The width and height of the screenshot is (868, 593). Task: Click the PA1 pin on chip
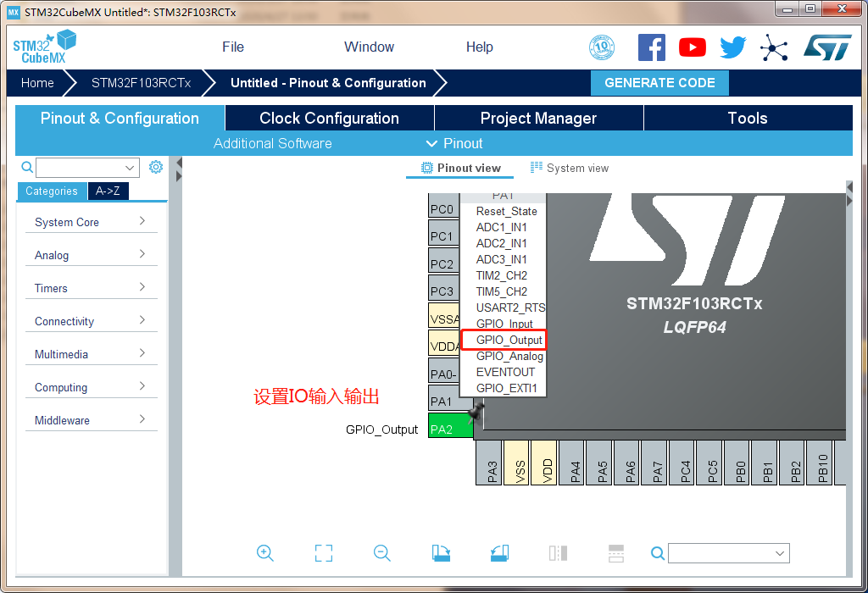pyautogui.click(x=444, y=397)
